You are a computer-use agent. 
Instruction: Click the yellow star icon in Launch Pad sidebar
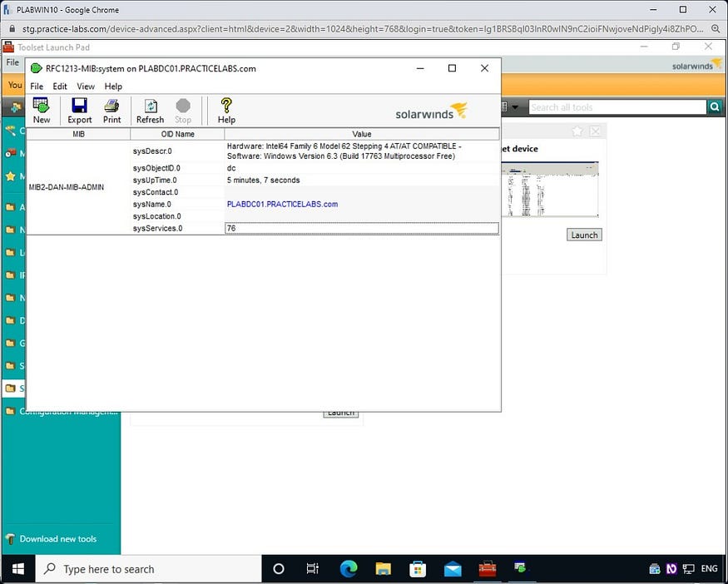point(10,176)
